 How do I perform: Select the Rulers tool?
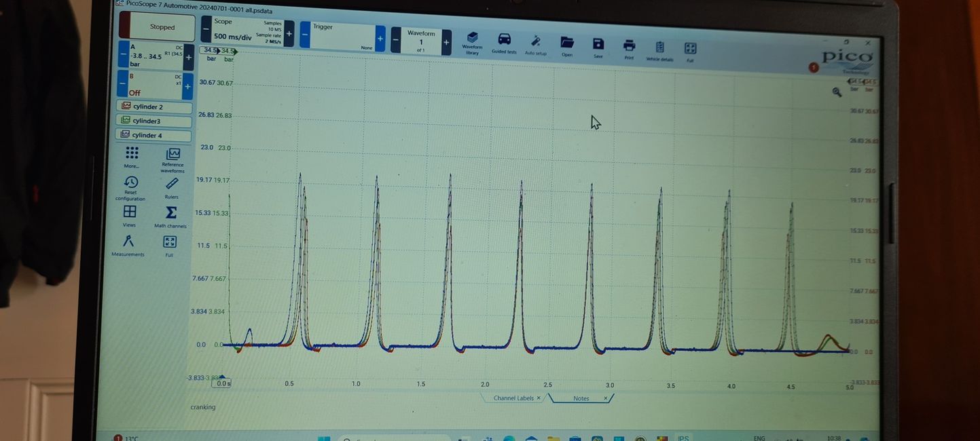point(172,188)
